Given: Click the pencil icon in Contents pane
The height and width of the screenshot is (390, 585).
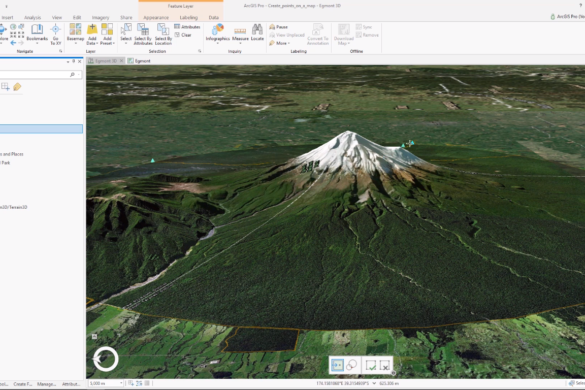Looking at the screenshot, I should pyautogui.click(x=17, y=87).
